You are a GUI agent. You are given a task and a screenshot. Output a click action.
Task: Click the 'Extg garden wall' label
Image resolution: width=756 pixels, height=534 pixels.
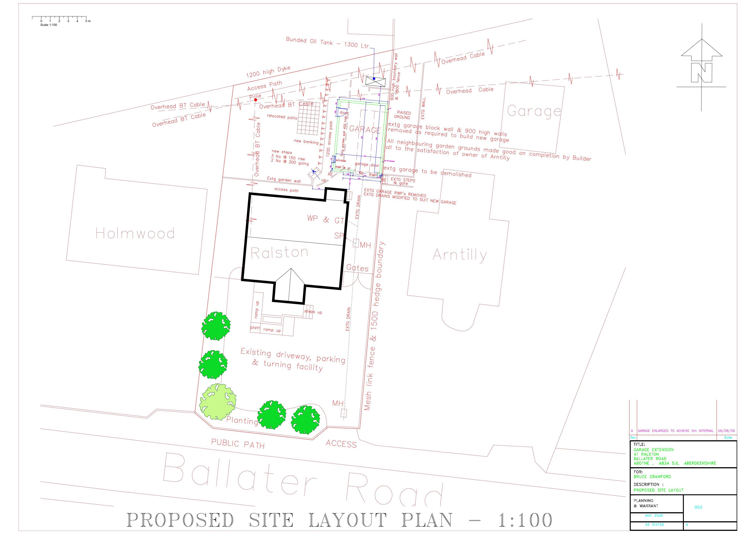coord(284,180)
